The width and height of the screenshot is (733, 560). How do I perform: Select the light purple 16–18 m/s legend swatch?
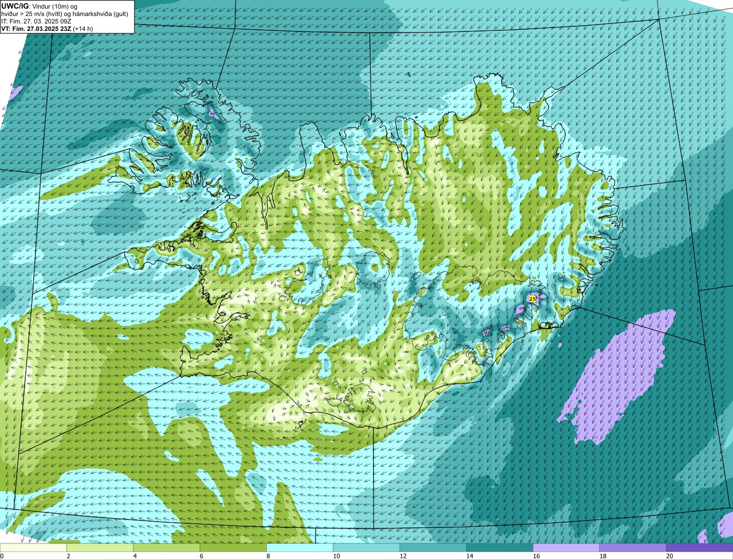566,548
